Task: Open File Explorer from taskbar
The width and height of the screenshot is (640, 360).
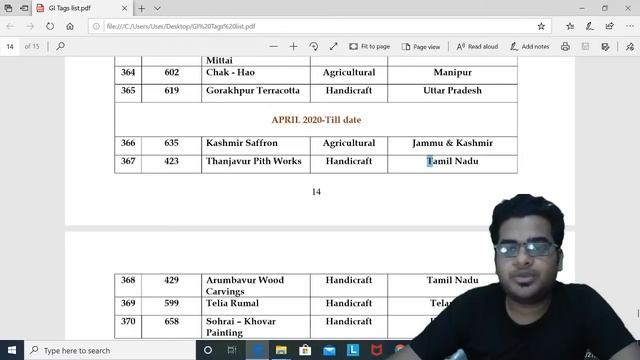Action: (281, 350)
